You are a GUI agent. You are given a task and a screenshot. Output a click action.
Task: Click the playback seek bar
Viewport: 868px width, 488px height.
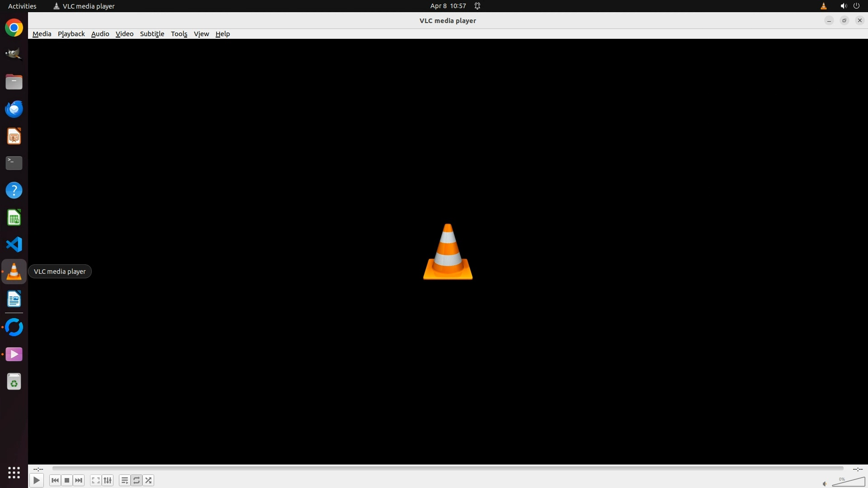tap(448, 469)
